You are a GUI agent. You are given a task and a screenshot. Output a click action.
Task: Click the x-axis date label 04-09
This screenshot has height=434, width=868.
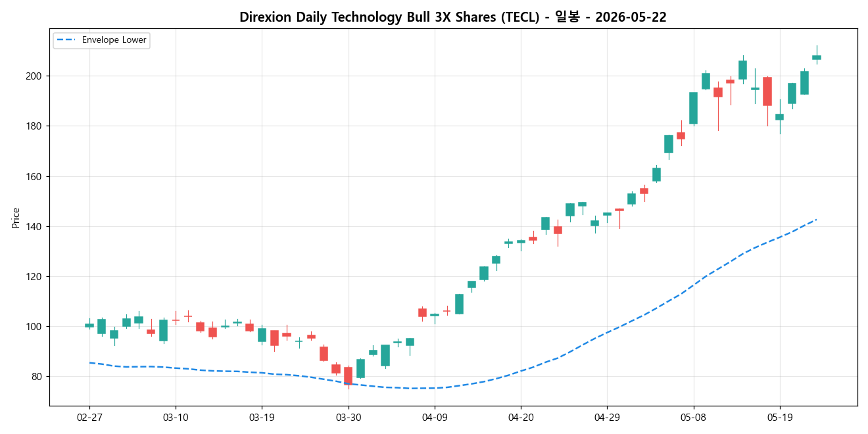[x=435, y=418]
